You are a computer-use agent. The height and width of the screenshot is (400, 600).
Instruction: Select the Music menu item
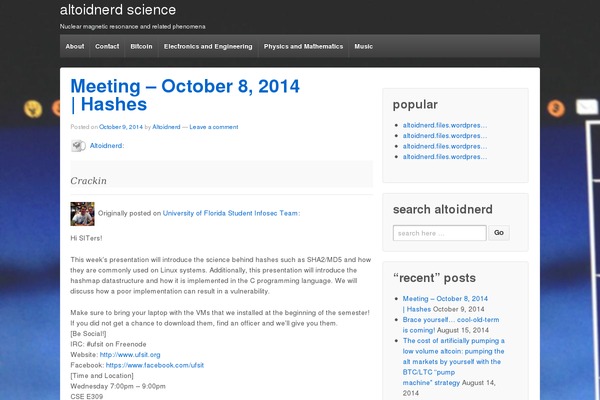(364, 46)
